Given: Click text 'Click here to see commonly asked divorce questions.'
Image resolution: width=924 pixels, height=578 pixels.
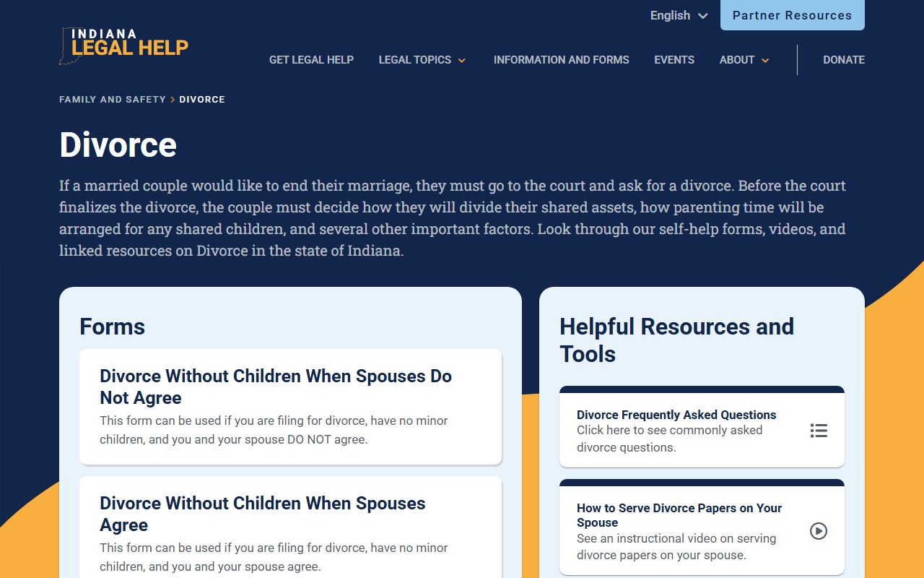Looking at the screenshot, I should tap(669, 439).
